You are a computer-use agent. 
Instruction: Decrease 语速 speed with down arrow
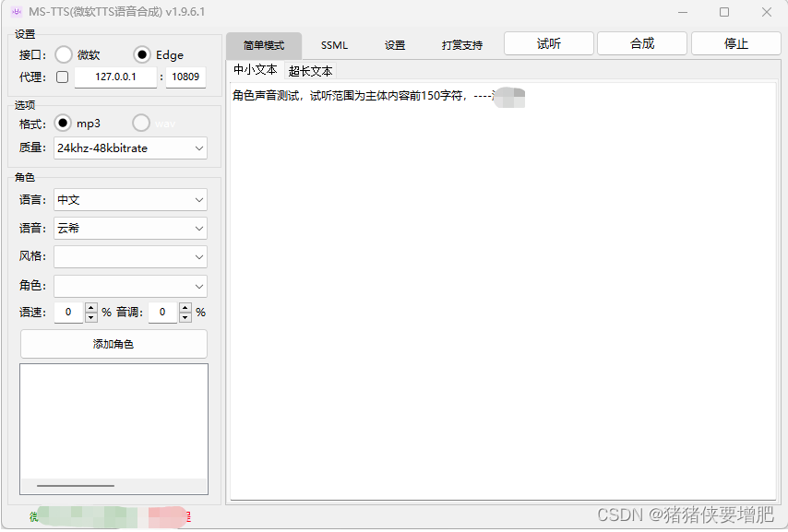91,317
